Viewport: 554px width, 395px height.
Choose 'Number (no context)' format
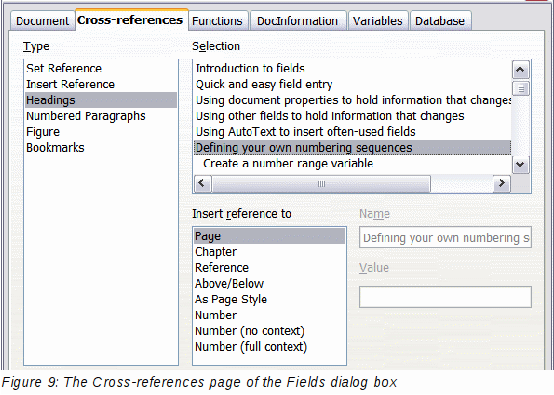[x=269, y=331]
